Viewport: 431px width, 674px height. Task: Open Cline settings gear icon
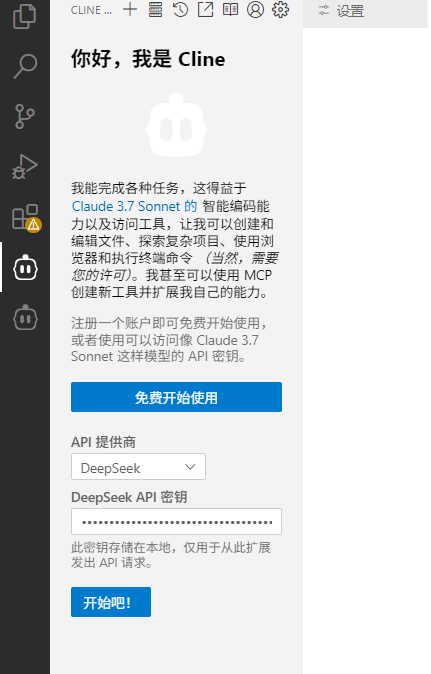click(x=281, y=9)
